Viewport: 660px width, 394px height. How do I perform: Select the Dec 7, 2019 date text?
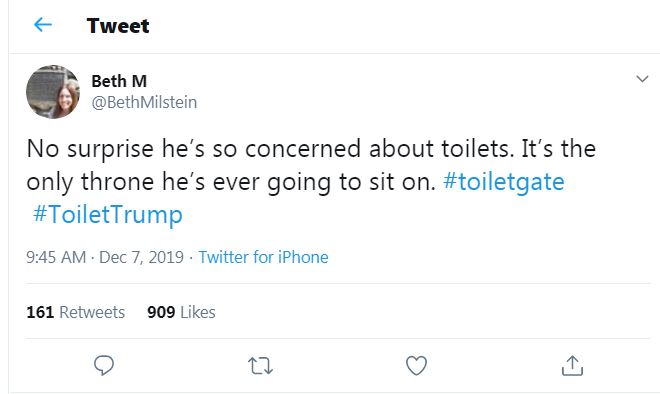tap(141, 257)
